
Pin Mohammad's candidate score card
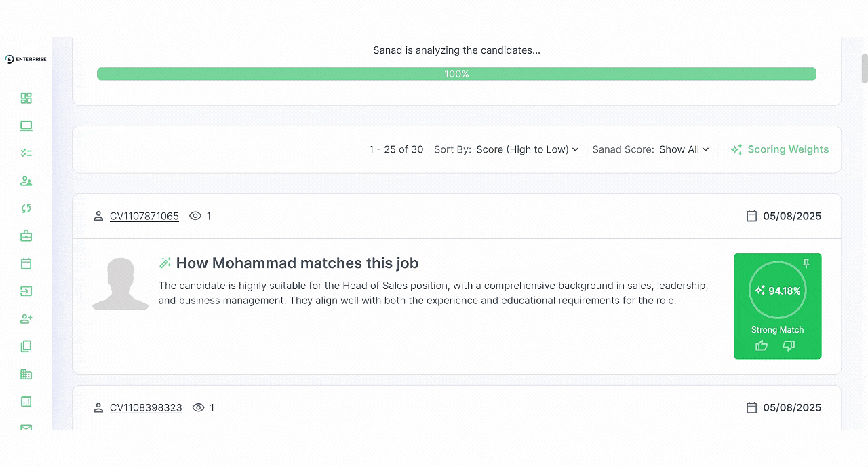click(806, 263)
